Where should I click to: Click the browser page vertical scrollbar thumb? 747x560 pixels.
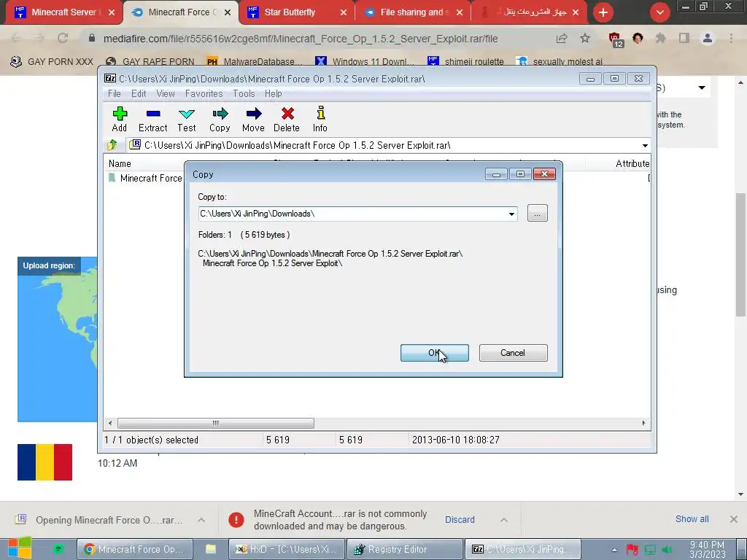[740, 254]
